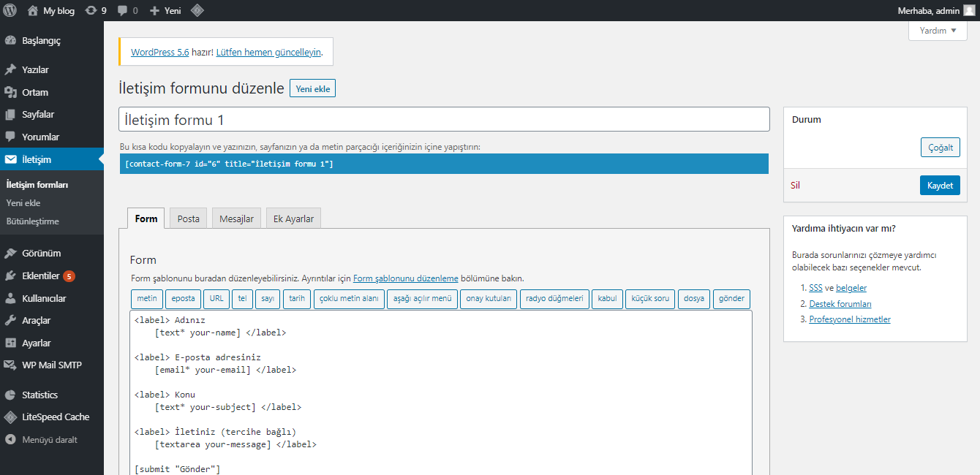Click the Yazılar pin icon
The image size is (980, 475).
(x=10, y=69)
